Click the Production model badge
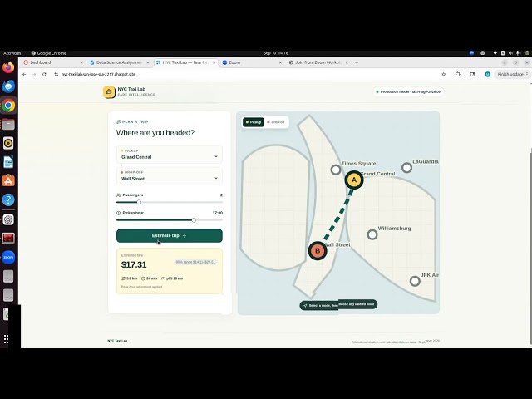 408,92
